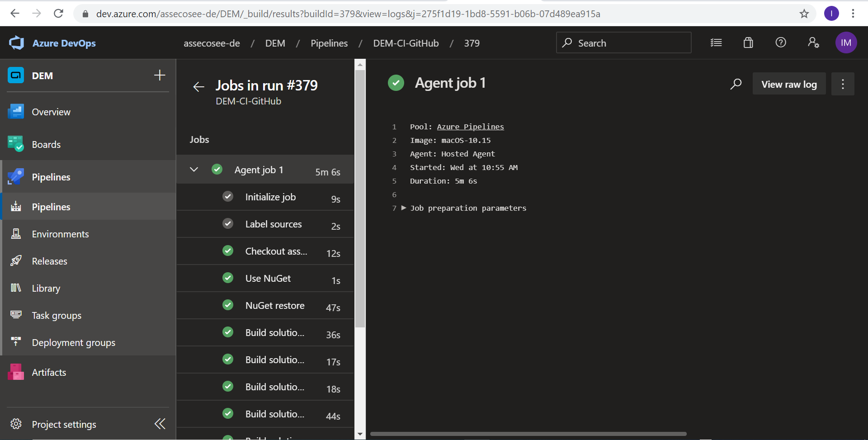Expand Job preparation parameters

404,208
